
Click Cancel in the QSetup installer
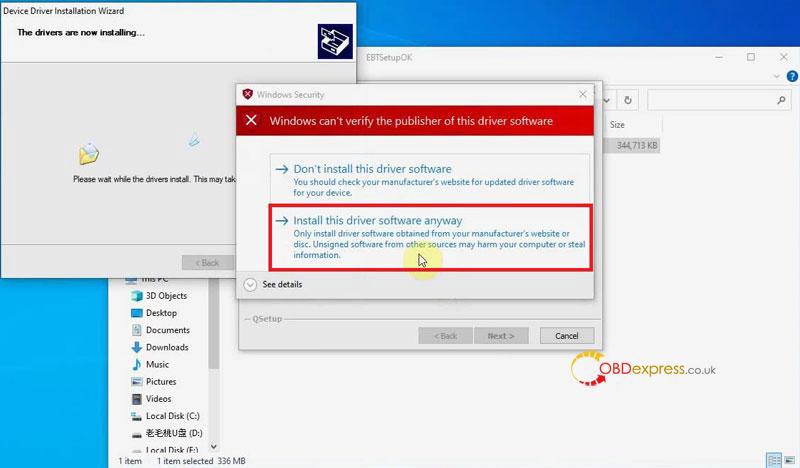pyautogui.click(x=567, y=336)
